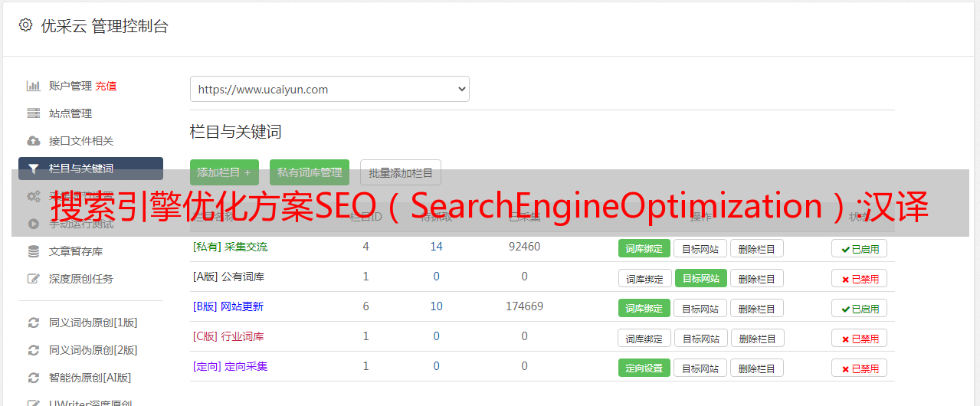
Task: Click the bar chart icon for 账户管理
Action: coord(34,86)
